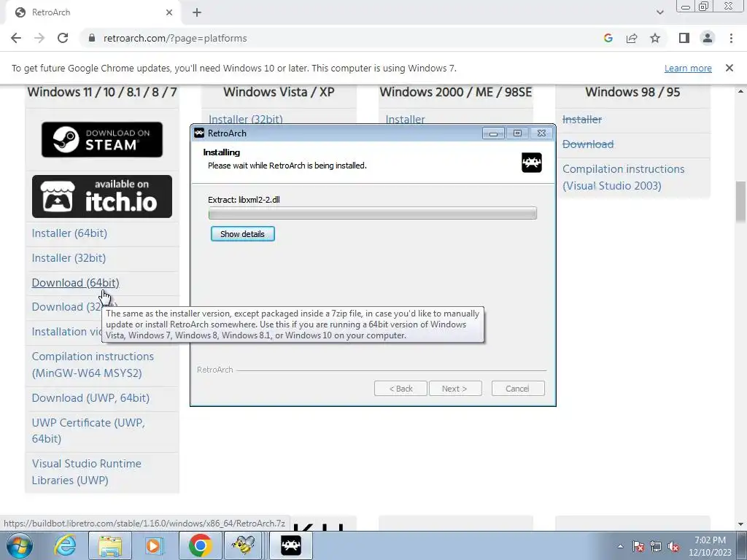Click Installer (32bit) under Windows Vista / XP
The width and height of the screenshot is (747, 560).
click(x=245, y=119)
